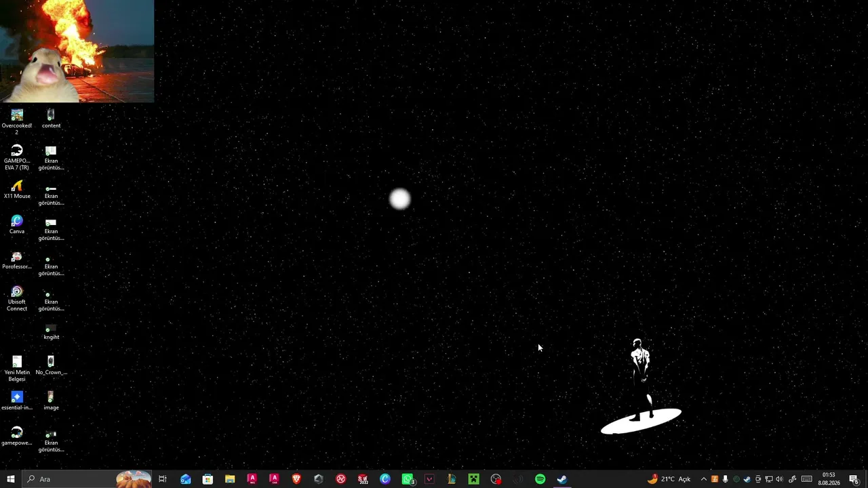The width and height of the screenshot is (868, 488).
Task: Open the Overcooked! 2 desktop shortcut
Action: [17, 121]
